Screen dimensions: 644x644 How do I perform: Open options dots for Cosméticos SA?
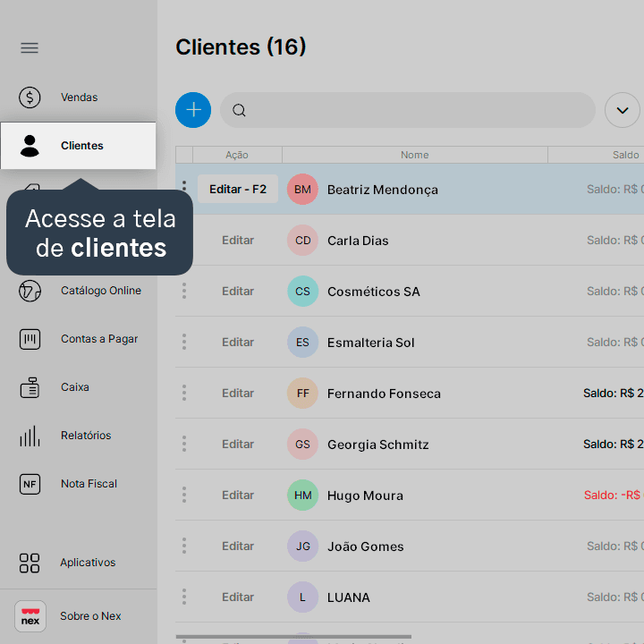click(184, 292)
